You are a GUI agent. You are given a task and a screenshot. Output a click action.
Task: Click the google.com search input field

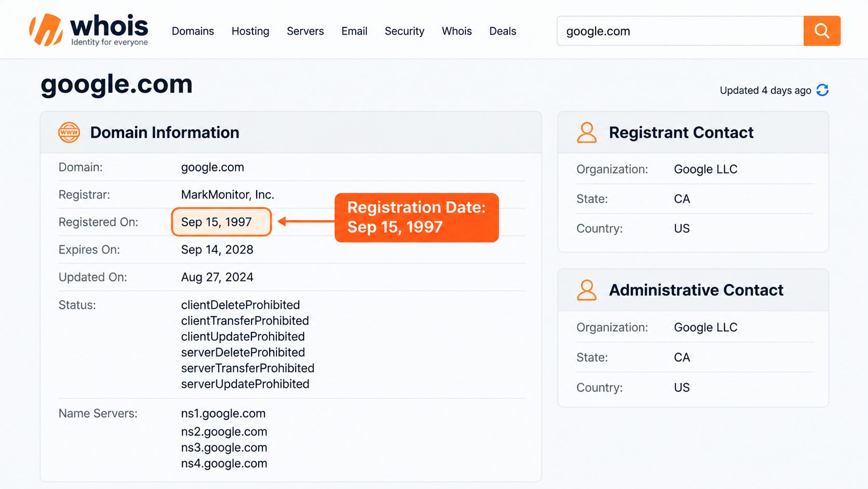point(680,31)
